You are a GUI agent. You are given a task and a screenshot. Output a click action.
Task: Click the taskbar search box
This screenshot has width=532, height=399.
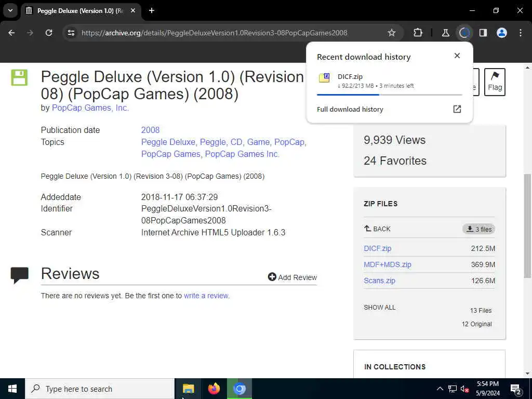(x=100, y=389)
